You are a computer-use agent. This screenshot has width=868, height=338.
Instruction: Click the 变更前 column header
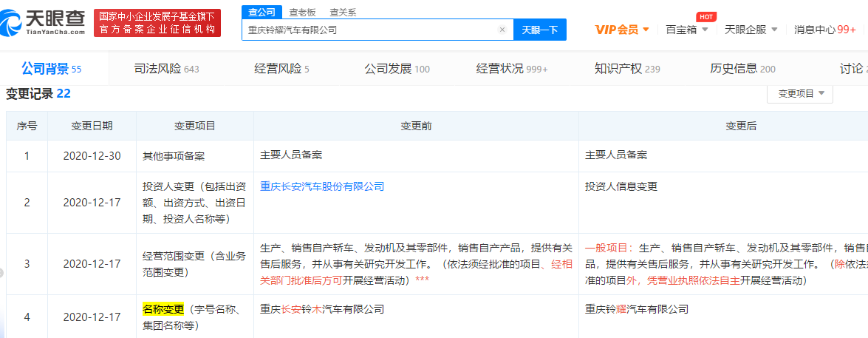pos(417,126)
